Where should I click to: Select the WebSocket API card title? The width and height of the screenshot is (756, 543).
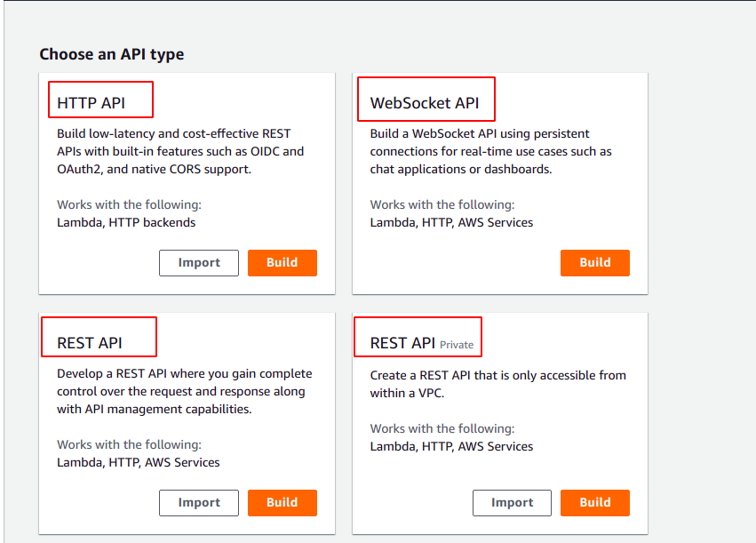pos(424,103)
